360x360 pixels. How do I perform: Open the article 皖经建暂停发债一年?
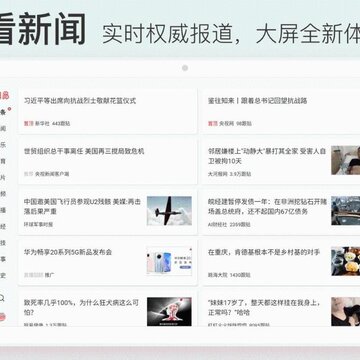point(267,207)
